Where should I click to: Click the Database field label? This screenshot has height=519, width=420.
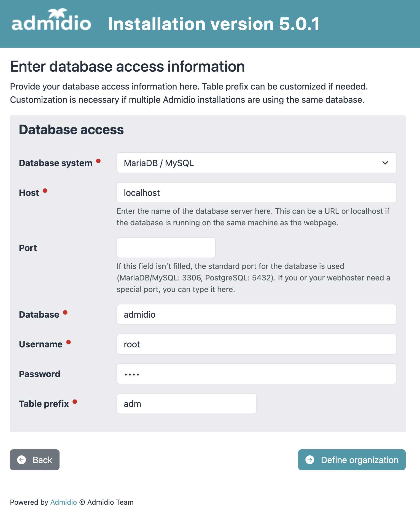pyautogui.click(x=39, y=315)
